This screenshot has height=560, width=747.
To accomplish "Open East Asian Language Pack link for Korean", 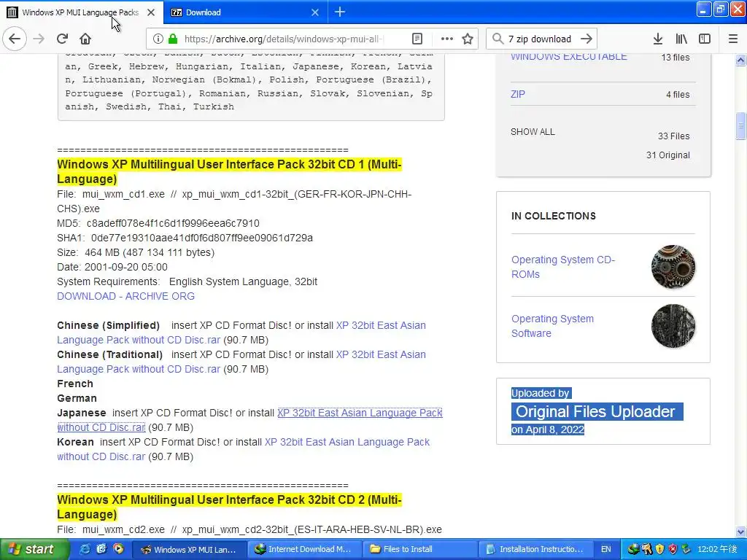I will 347,442.
